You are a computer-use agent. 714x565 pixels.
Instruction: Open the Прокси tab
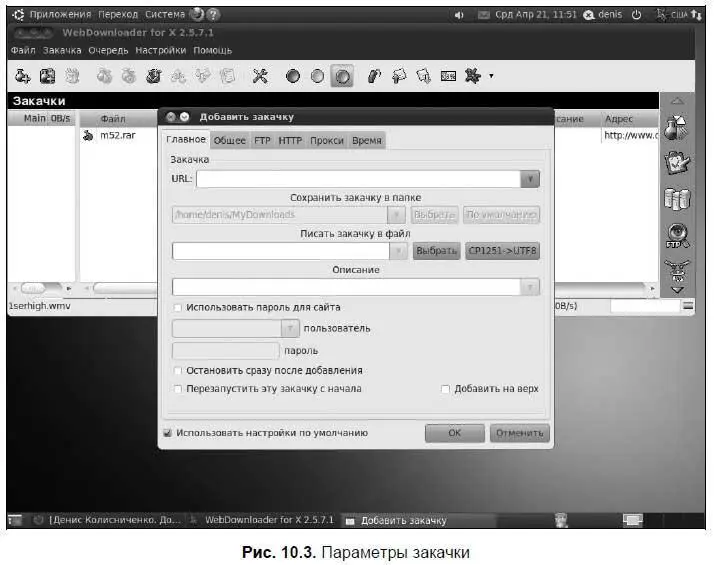click(x=326, y=141)
